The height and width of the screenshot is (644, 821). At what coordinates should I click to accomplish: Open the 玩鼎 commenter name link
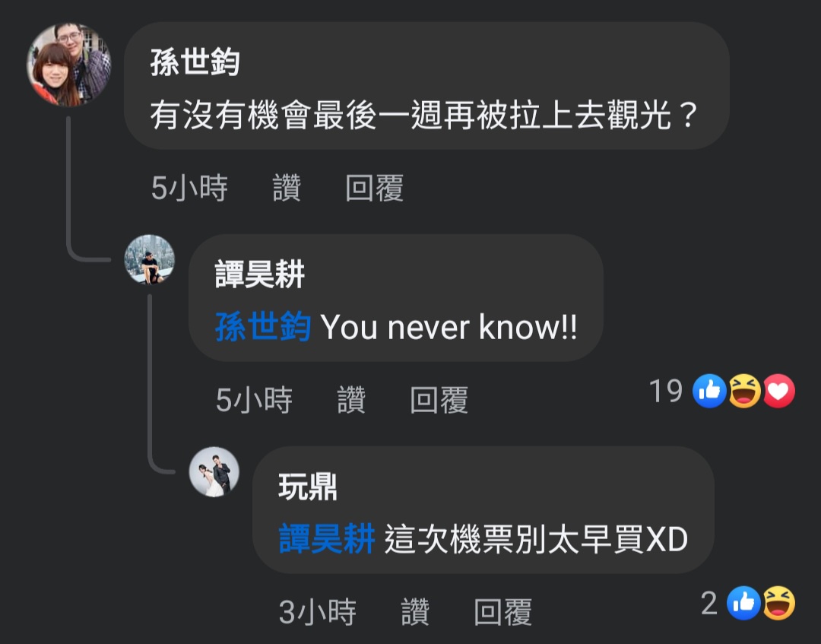click(308, 487)
